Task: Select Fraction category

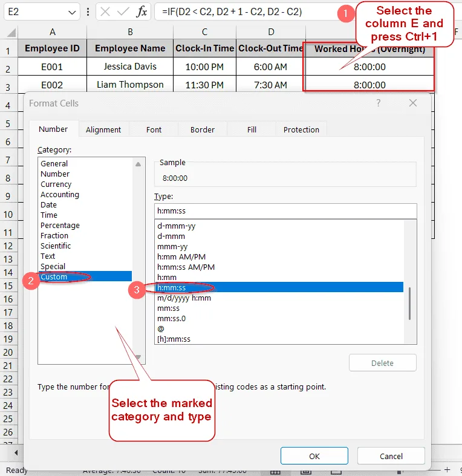Action: tap(85, 235)
